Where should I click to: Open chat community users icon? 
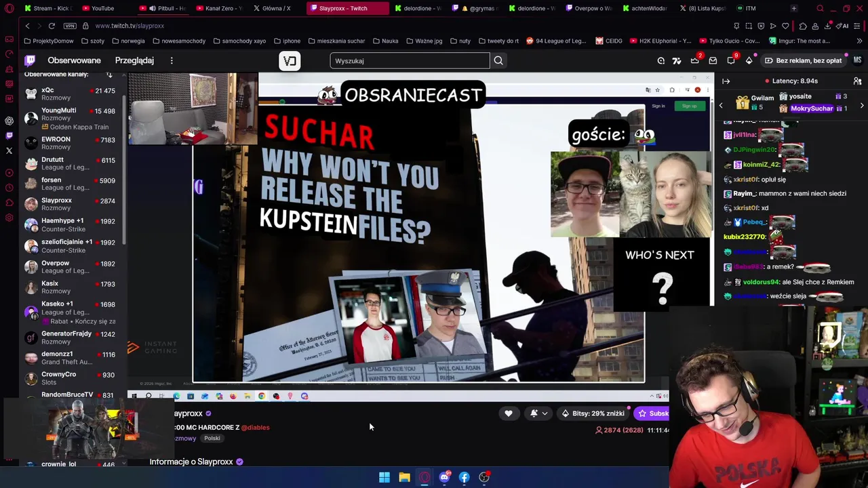pos(857,81)
